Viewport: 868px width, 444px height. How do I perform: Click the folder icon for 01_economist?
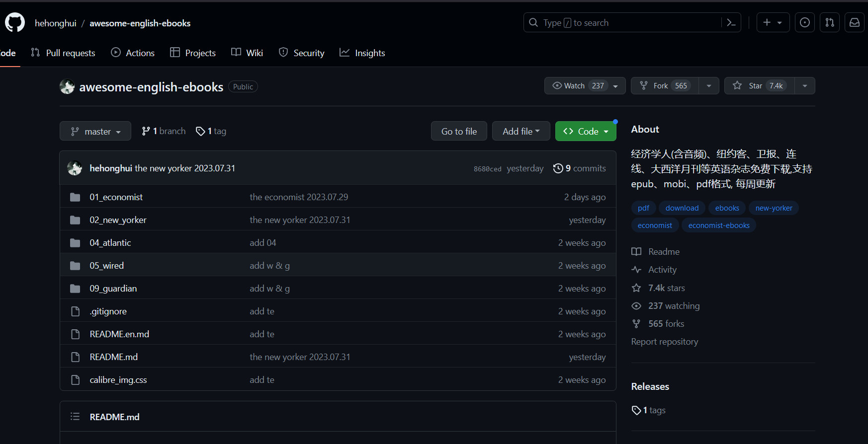click(75, 197)
